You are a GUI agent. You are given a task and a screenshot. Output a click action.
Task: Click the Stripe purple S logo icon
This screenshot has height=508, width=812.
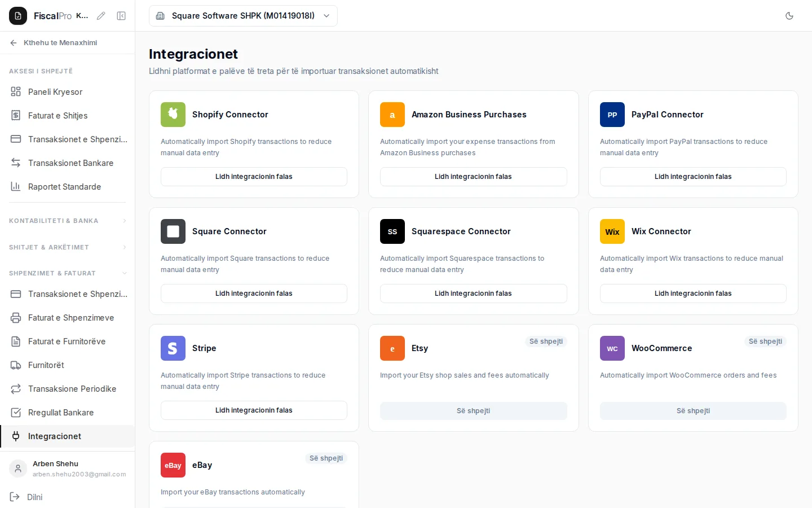coord(173,348)
